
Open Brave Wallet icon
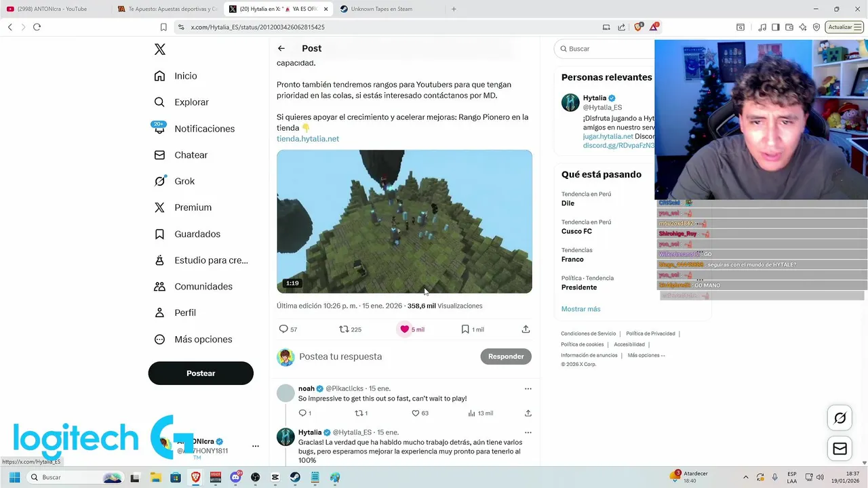pyautogui.click(x=789, y=27)
